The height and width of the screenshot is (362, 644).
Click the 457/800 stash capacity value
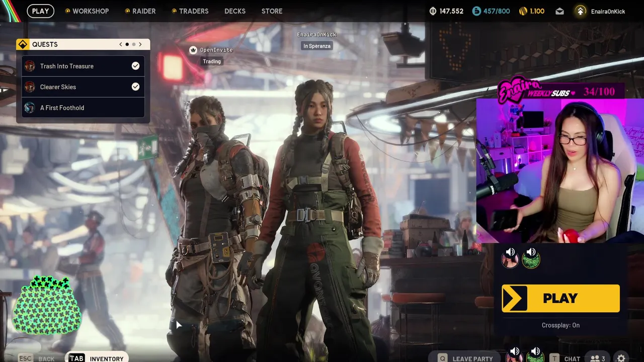[x=497, y=11]
